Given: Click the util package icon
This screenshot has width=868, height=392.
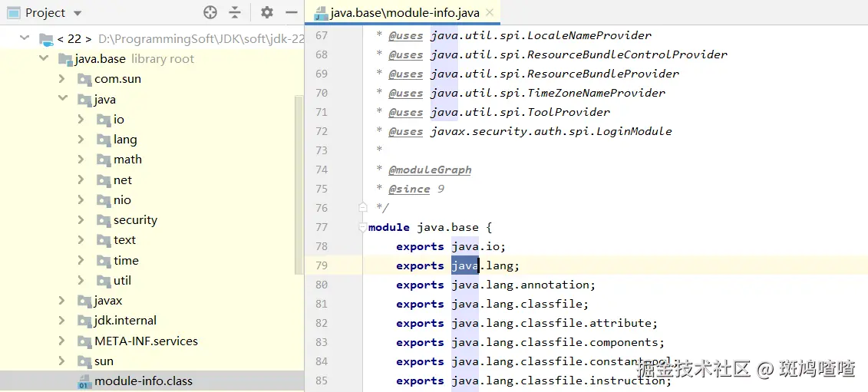Looking at the screenshot, I should [104, 281].
